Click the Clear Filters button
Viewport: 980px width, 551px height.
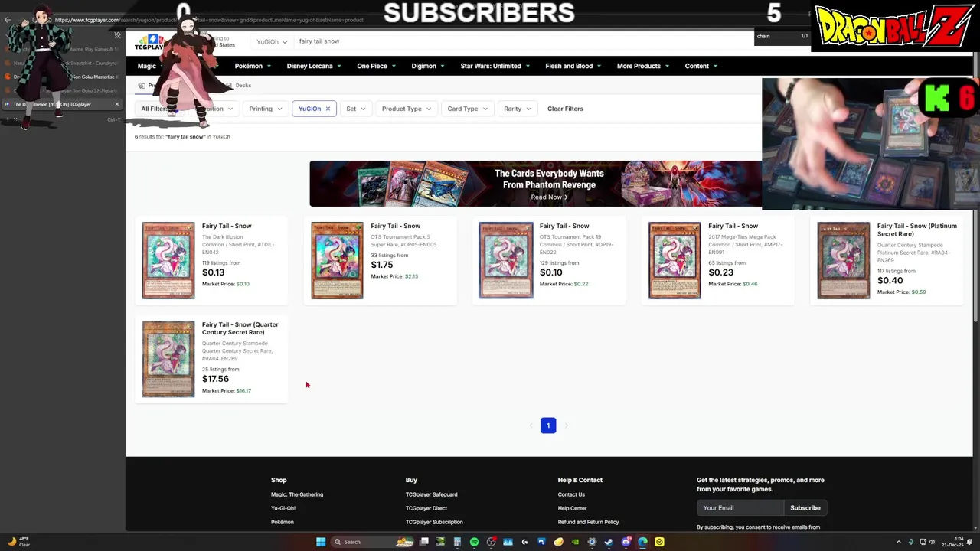(x=565, y=109)
